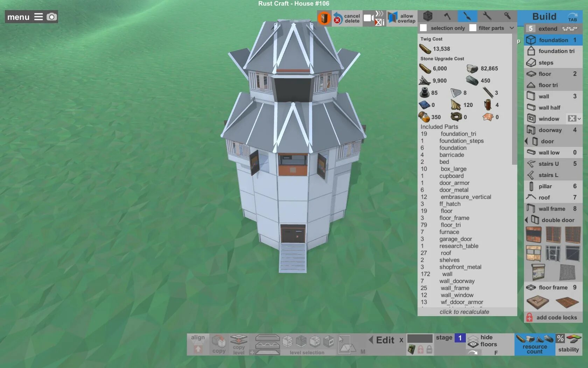Click the align button

tap(198, 344)
